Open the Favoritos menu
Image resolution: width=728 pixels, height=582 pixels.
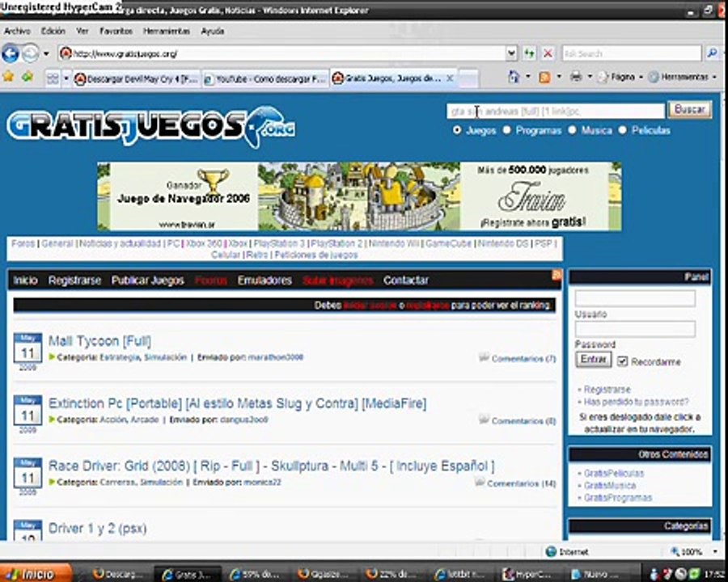pyautogui.click(x=116, y=31)
